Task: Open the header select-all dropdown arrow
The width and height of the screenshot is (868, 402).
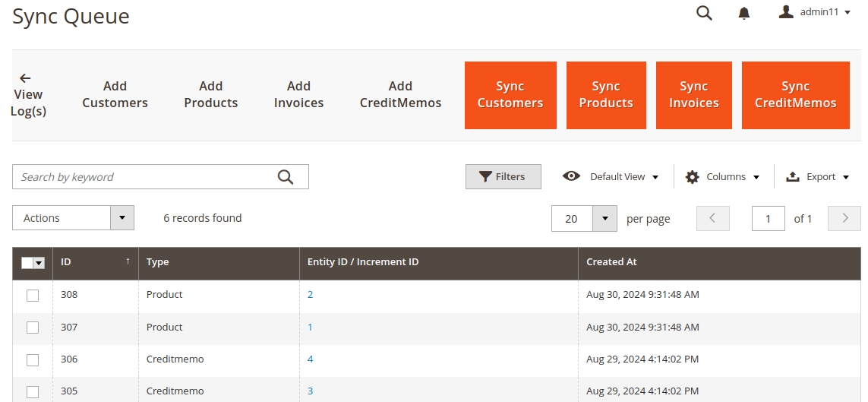Action: tap(39, 264)
